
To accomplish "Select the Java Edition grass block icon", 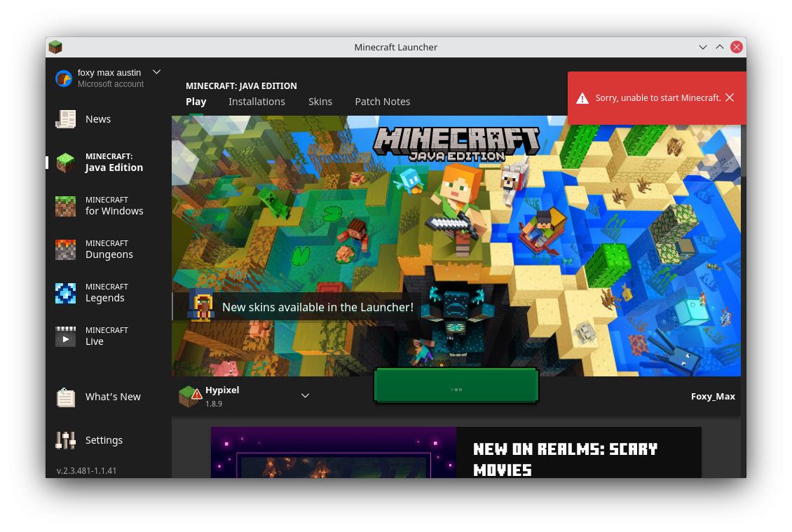I will point(66,163).
